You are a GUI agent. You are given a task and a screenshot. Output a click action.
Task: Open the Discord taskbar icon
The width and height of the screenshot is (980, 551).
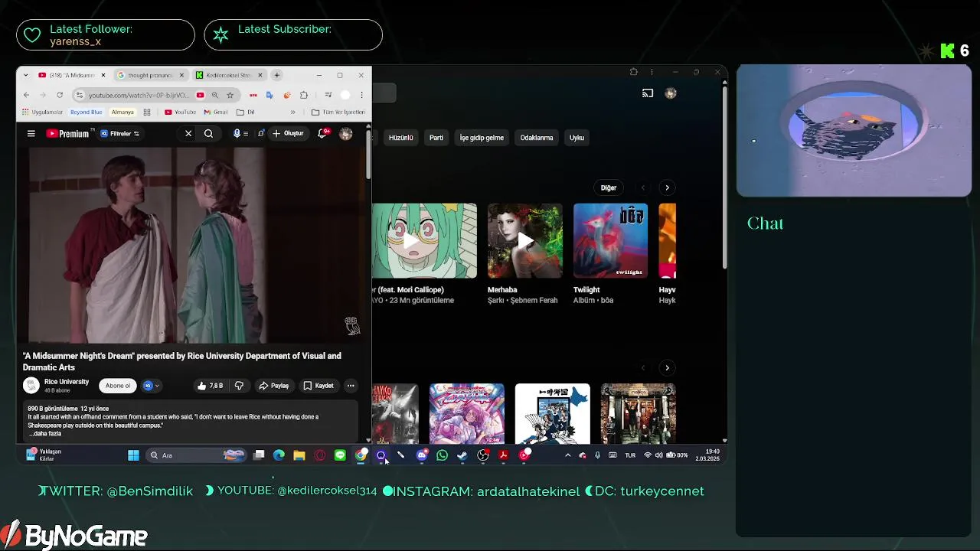click(422, 455)
